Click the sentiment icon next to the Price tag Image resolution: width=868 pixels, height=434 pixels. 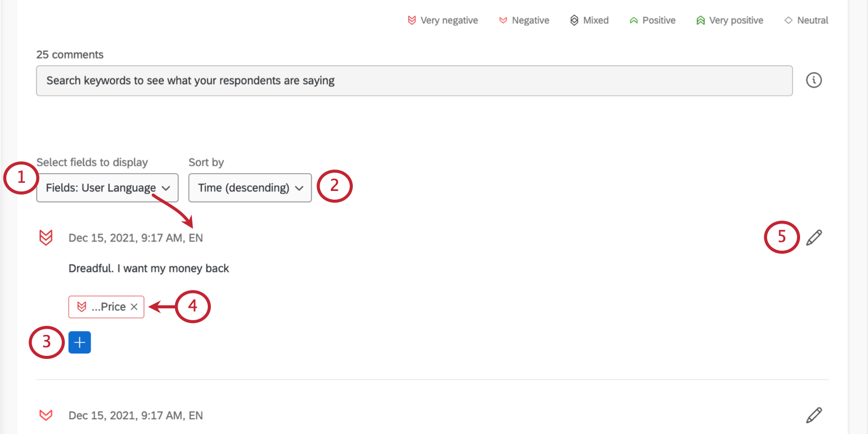pos(82,307)
